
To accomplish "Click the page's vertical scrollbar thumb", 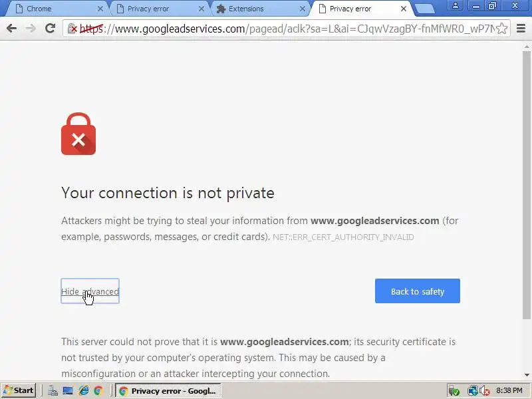I will [x=526, y=185].
